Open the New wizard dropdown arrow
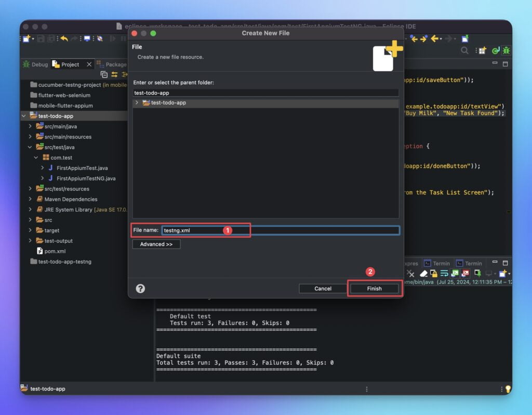The width and height of the screenshot is (532, 415). [x=33, y=39]
